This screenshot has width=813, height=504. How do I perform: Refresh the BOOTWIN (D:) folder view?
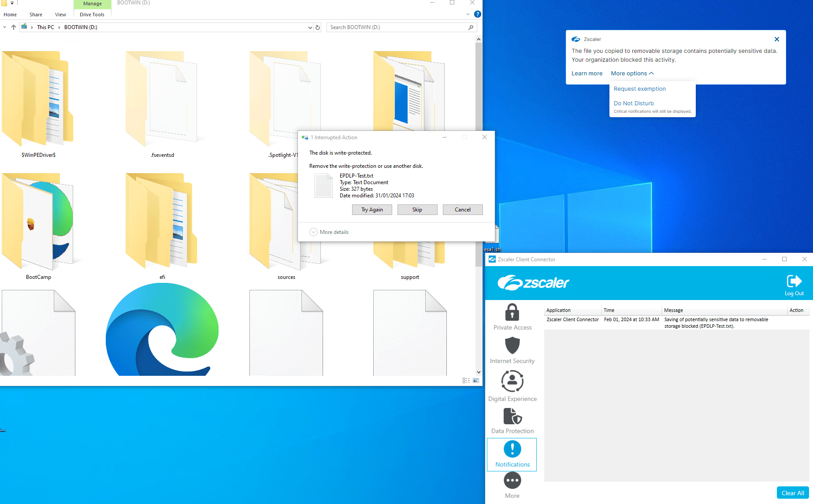(x=317, y=27)
